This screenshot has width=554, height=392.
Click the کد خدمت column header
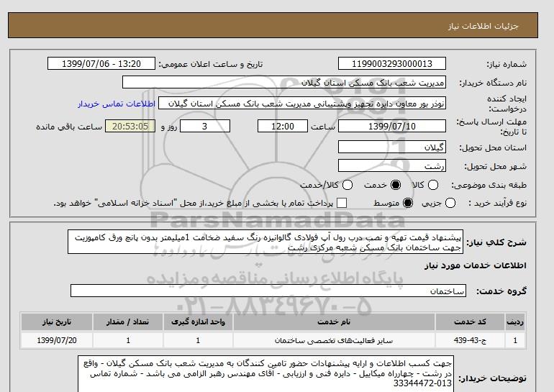point(470,322)
